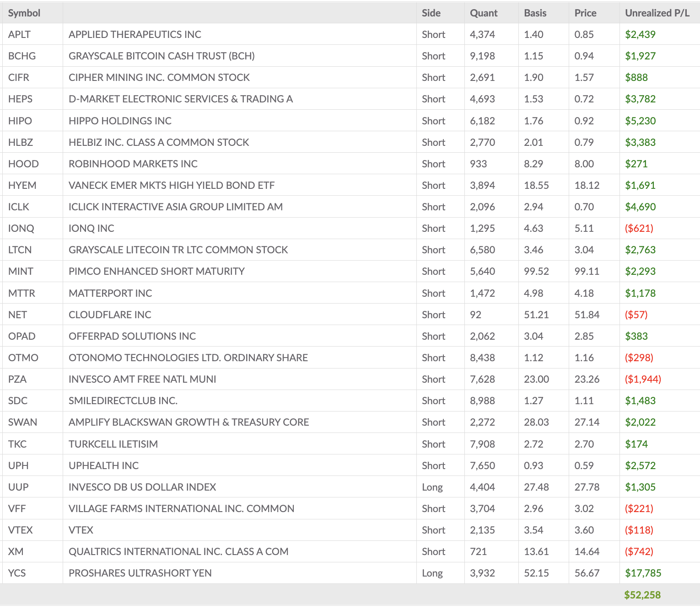Click YCS price 56.67

click(587, 573)
